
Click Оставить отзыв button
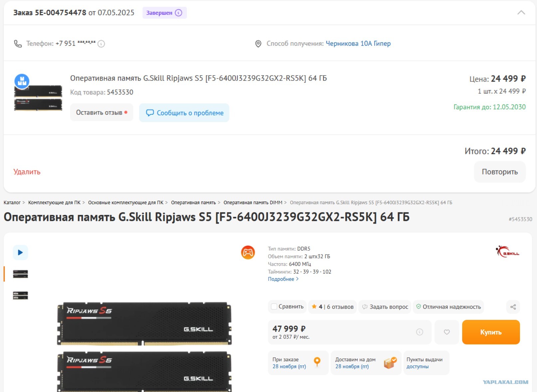101,112
